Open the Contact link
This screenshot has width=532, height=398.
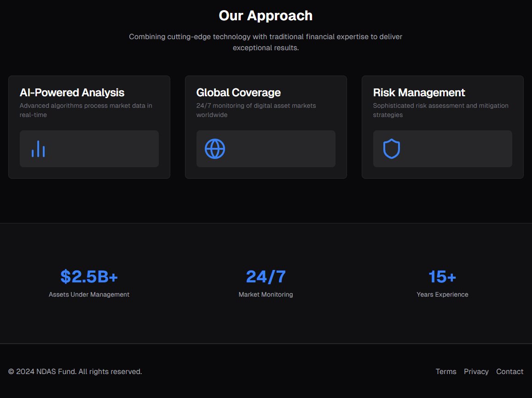[x=509, y=371]
